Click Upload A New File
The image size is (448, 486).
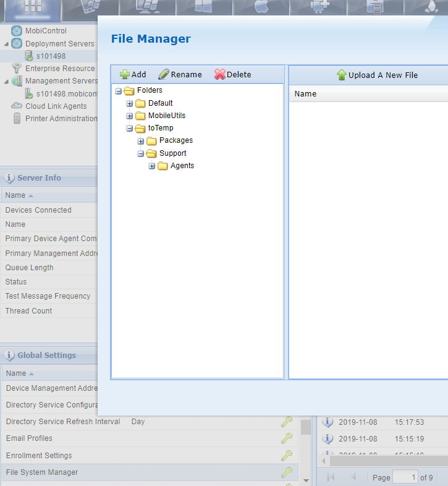[x=377, y=75]
